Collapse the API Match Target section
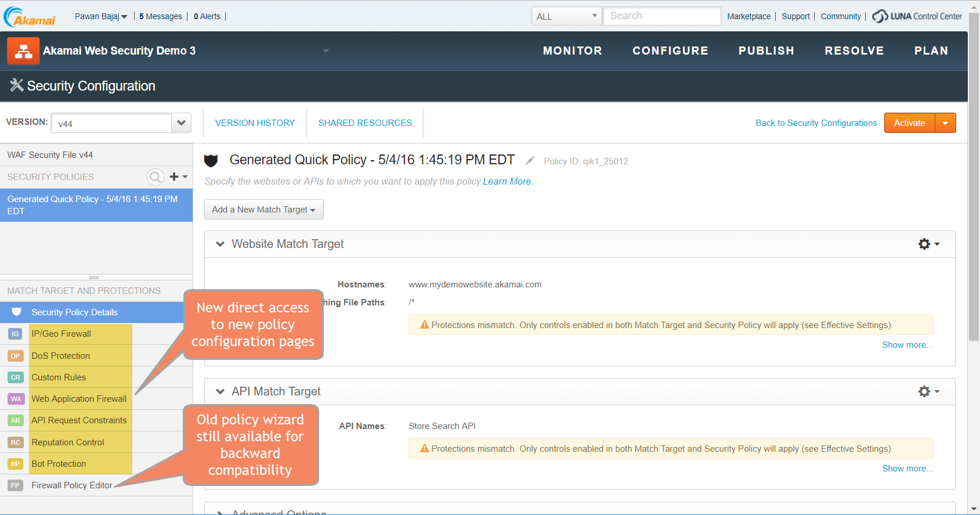The height and width of the screenshot is (515, 980). 220,391
